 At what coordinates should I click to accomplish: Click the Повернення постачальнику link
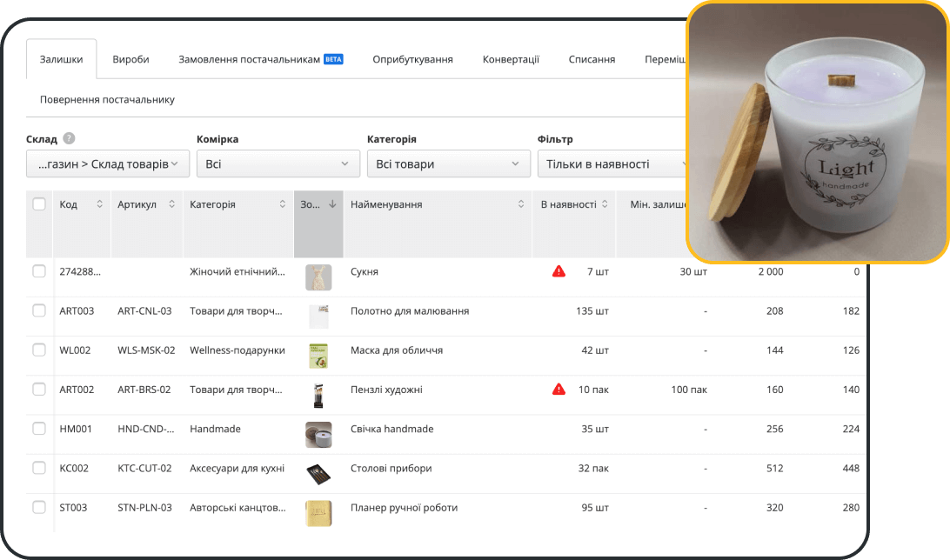[x=108, y=101]
